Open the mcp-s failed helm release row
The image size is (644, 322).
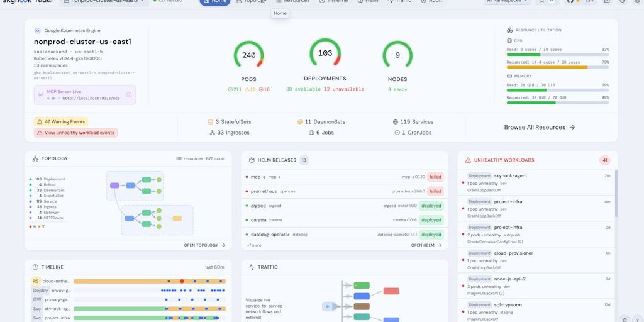pyautogui.click(x=344, y=177)
